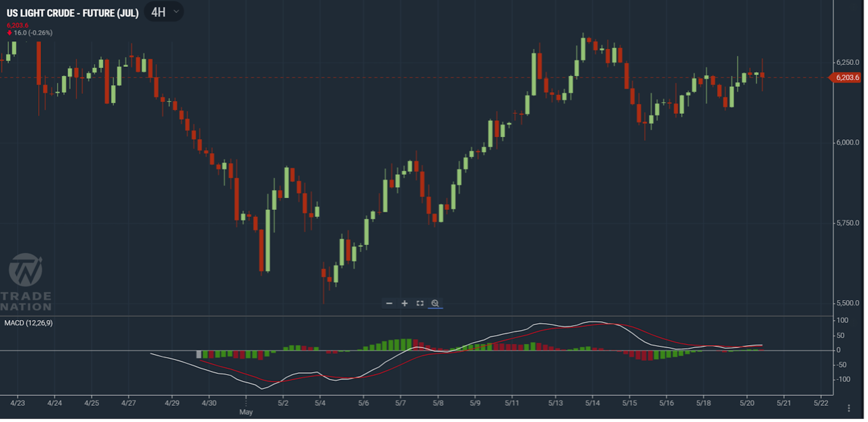Screen dimensions: 868x422
Task: Click the MACD axis value -100
Action: (843, 380)
